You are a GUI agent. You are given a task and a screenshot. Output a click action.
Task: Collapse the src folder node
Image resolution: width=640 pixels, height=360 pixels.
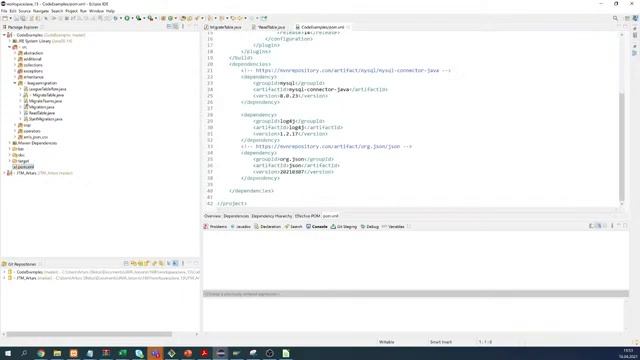click(x=10, y=47)
